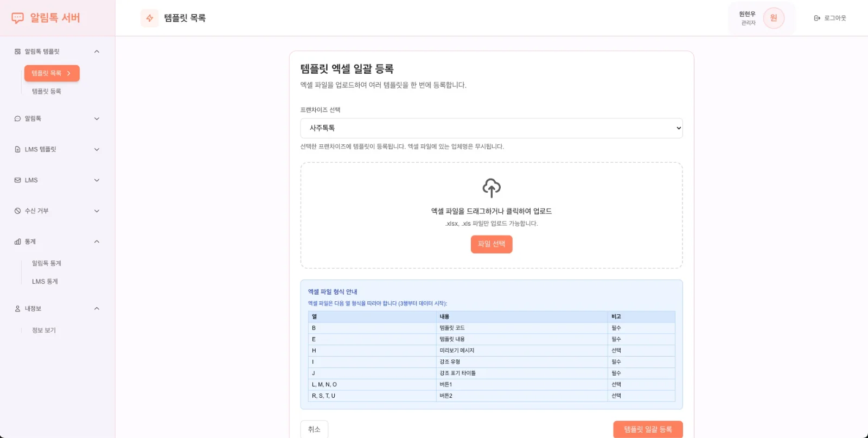The image size is (868, 438).
Task: Collapse the 알림톡 템플릿 menu chevron
Action: click(97, 52)
